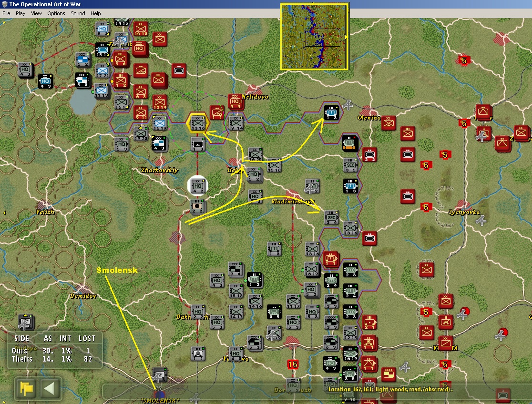This screenshot has width=532, height=404.
Task: Click the Location 162,161 status text
Action: click(390, 389)
